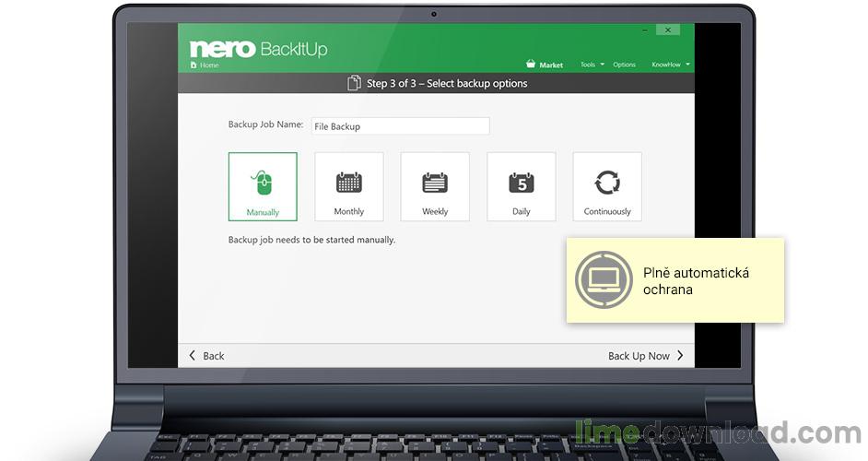The image size is (868, 461).
Task: Click the laptop icon in yellow tooltip
Action: 604,279
